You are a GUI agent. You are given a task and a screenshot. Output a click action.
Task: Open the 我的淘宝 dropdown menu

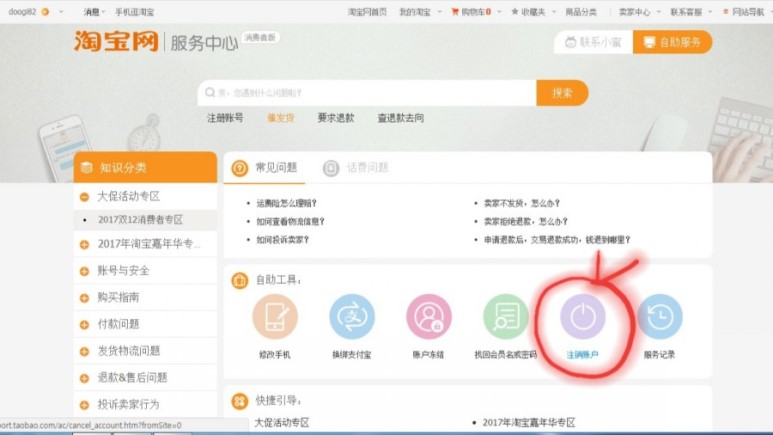[420, 12]
